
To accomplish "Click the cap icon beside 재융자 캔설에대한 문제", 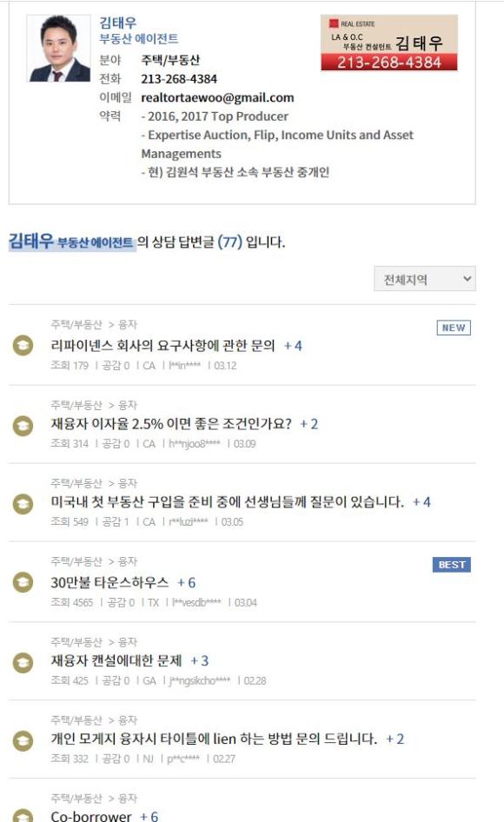I will pos(23,663).
